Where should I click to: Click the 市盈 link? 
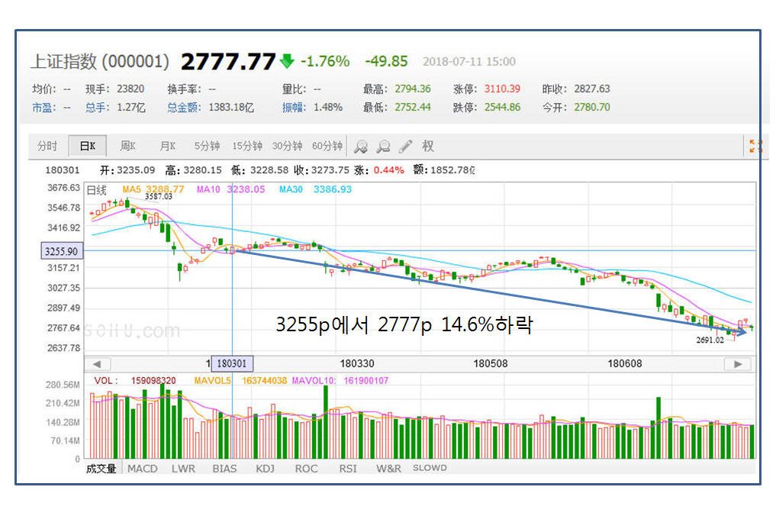pos(43,108)
